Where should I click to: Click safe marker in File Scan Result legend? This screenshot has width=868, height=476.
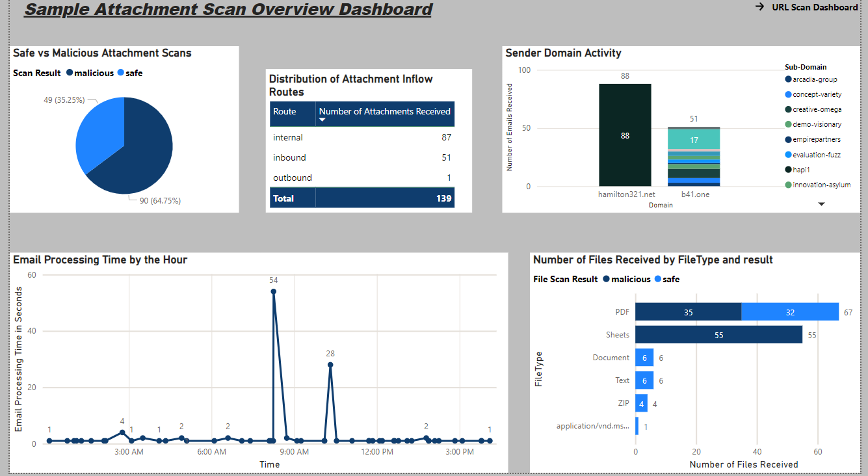657,279
